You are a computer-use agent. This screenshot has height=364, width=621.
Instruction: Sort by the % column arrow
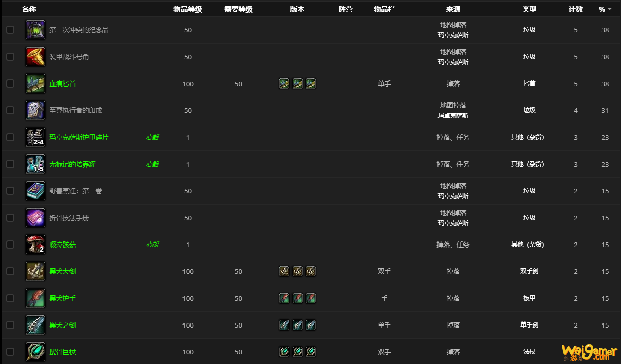(x=609, y=9)
